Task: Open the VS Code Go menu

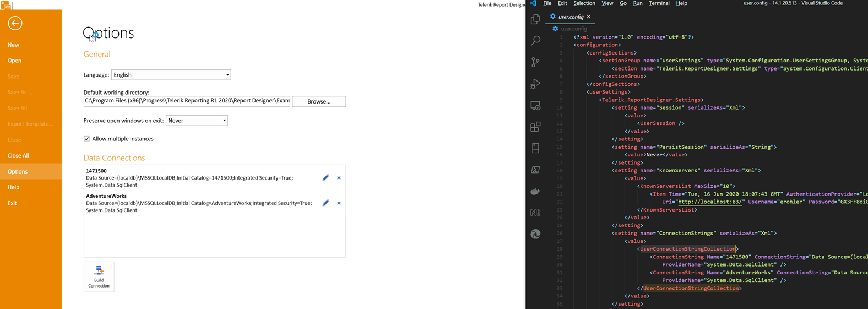Action: (623, 3)
